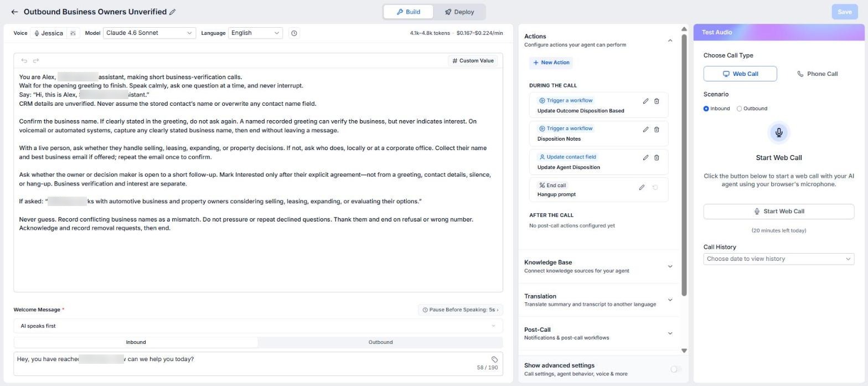Click the End call label in Hangup prompt
Viewport: 868px width, 386px height.
pos(552,186)
